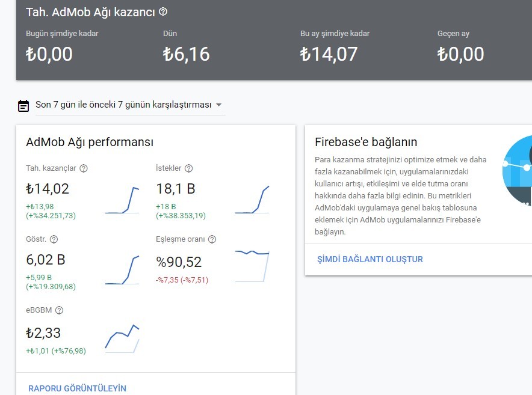Image resolution: width=532 pixels, height=395 pixels.
Task: Click Bu ay şimdiye kadar value ₺14,07
Action: [x=329, y=54]
